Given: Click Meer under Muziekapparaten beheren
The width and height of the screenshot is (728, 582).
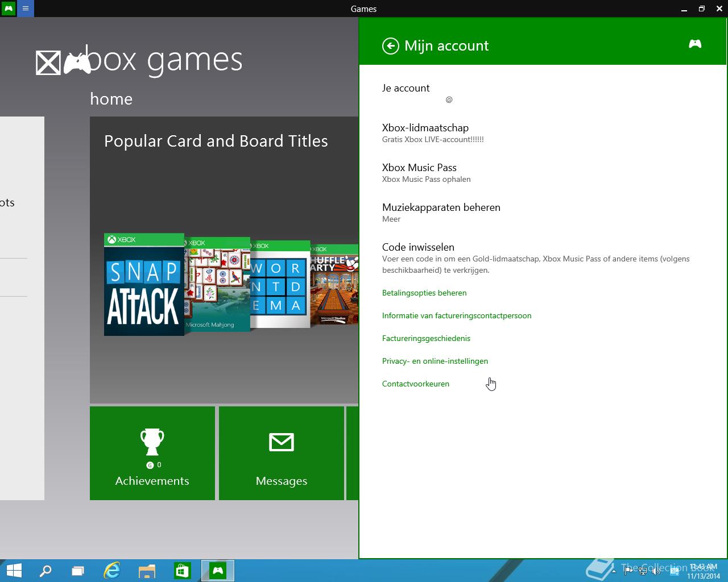Looking at the screenshot, I should 391,219.
